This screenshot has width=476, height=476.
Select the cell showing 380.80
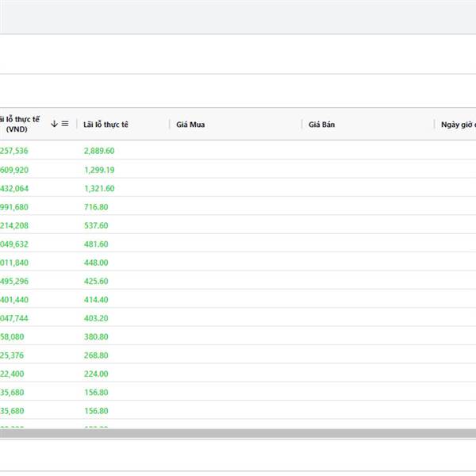96,336
